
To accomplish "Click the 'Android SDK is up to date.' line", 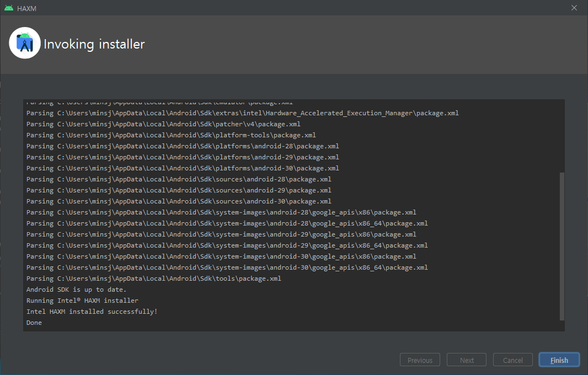I will pos(77,290).
